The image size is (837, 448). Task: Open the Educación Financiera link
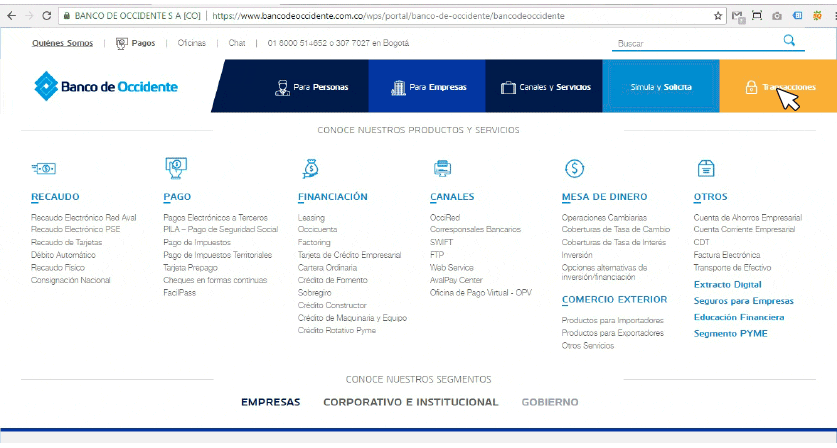point(739,317)
